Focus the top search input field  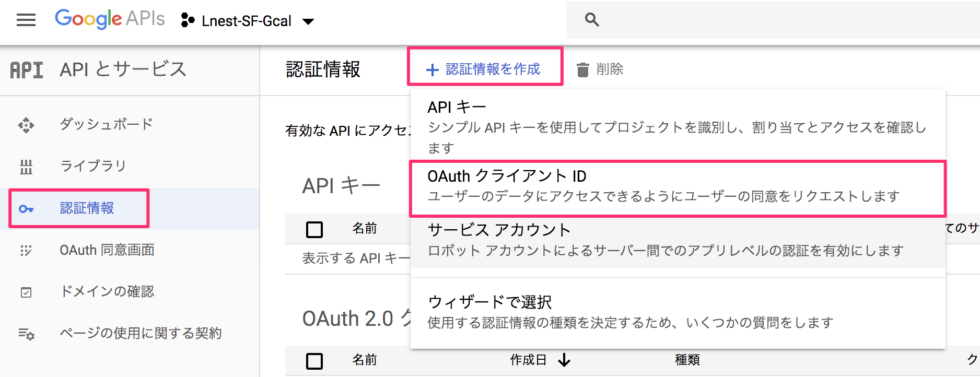773,20
